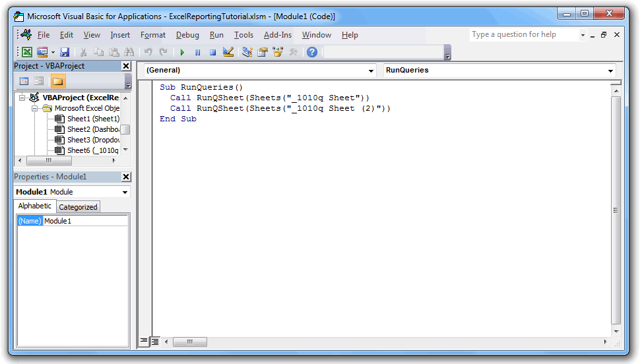Click the Reset stop icon
The image size is (640, 364).
click(x=212, y=52)
